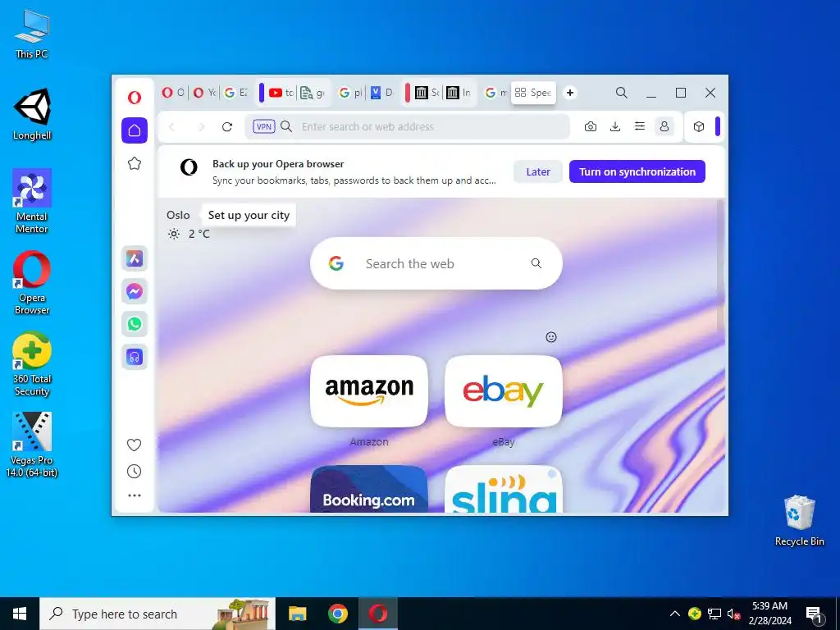840x630 pixels.
Task: Open the Downloads panel
Action: 615,127
